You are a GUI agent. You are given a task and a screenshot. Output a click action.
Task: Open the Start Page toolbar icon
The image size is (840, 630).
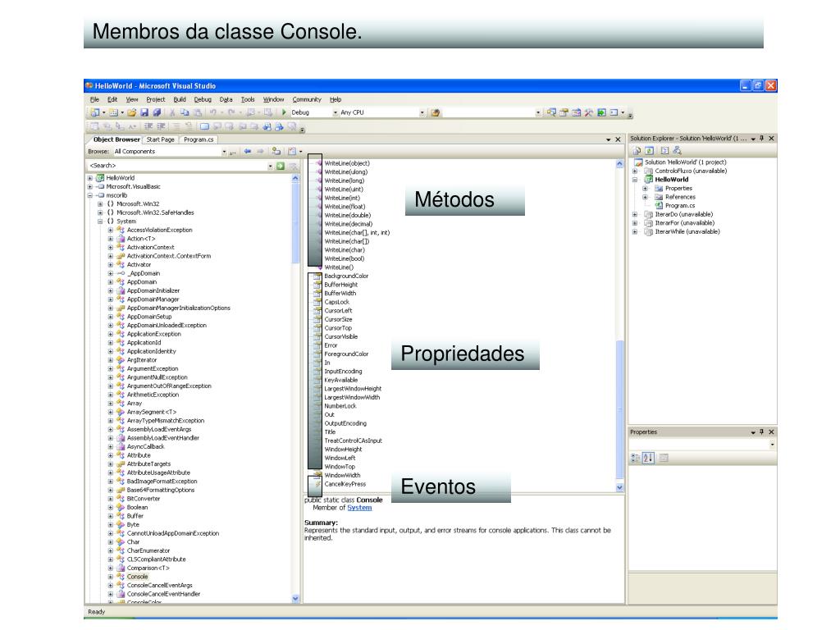601,112
